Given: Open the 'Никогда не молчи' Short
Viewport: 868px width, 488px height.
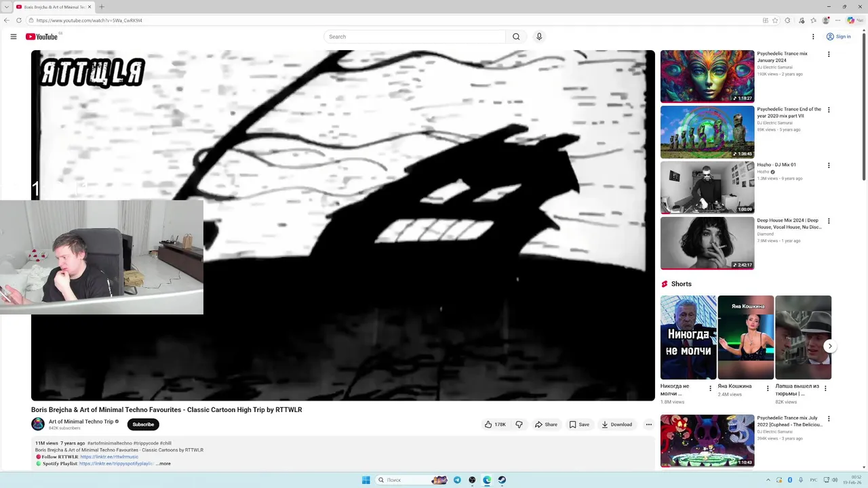Looking at the screenshot, I should tap(688, 338).
